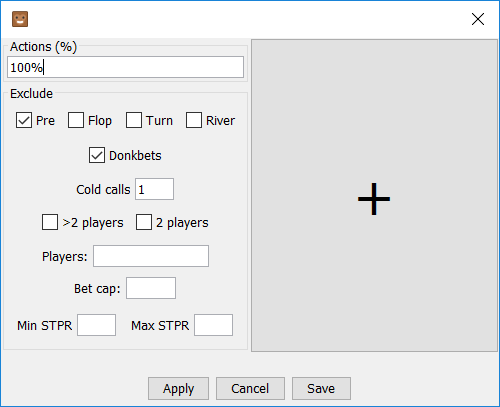The image size is (500, 407).
Task: Enable the Turn exclude checkbox
Action: pyautogui.click(x=134, y=120)
